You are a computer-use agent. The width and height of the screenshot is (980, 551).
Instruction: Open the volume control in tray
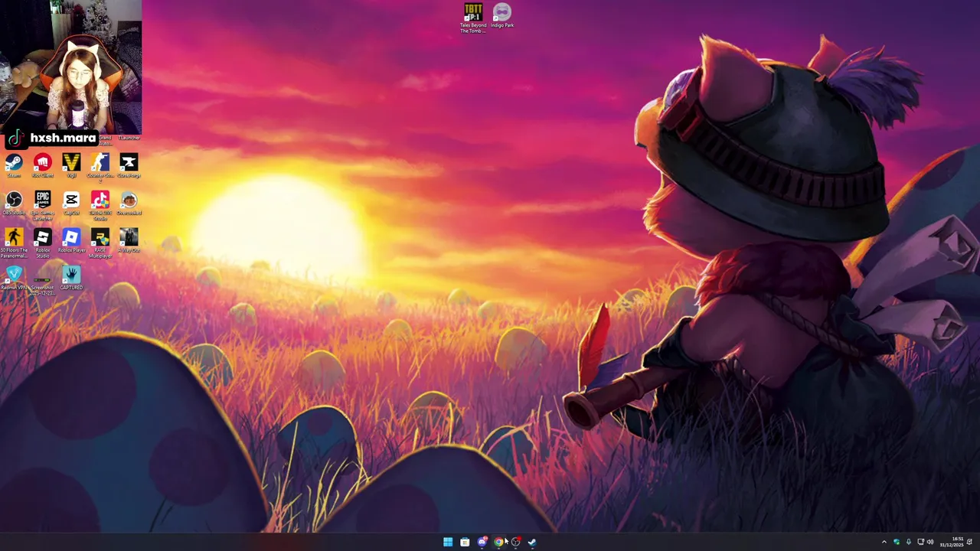click(930, 542)
